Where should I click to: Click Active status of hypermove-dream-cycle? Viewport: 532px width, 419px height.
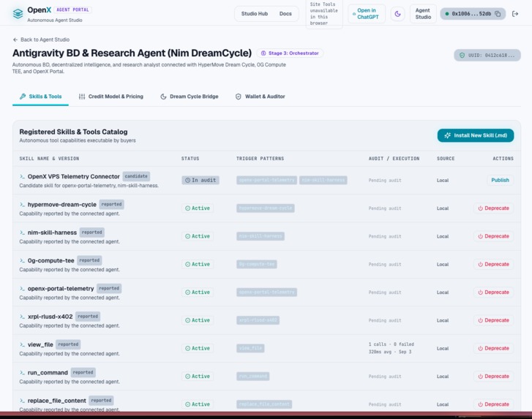tap(198, 208)
